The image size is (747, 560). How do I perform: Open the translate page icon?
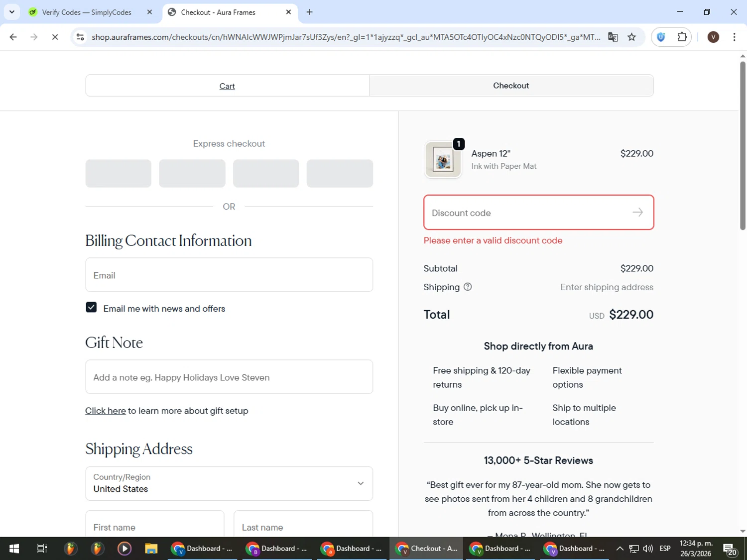click(613, 37)
